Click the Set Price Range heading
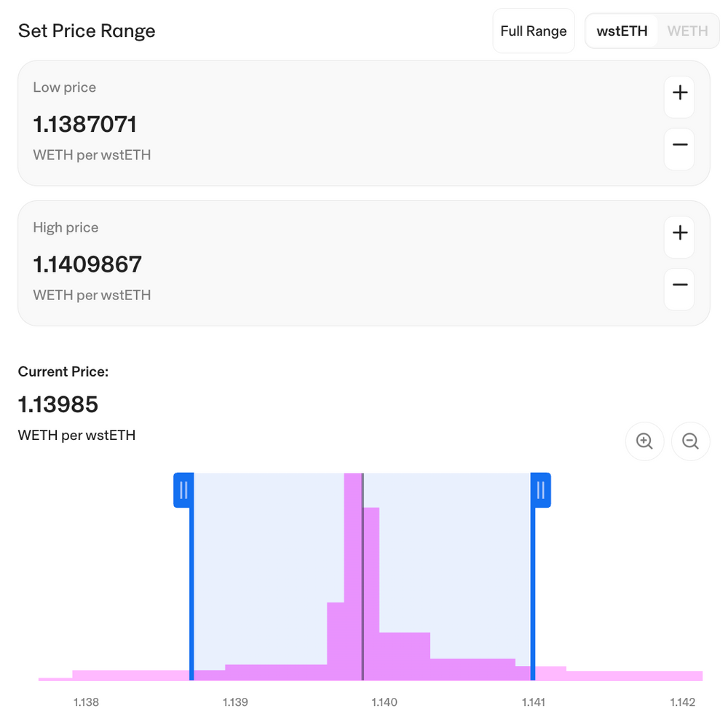 86,31
